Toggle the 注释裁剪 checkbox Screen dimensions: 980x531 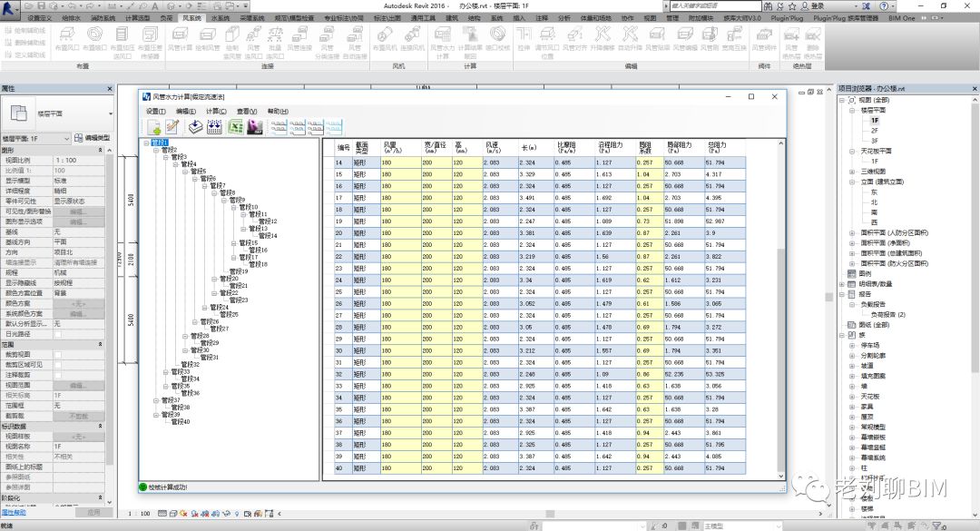[57, 375]
